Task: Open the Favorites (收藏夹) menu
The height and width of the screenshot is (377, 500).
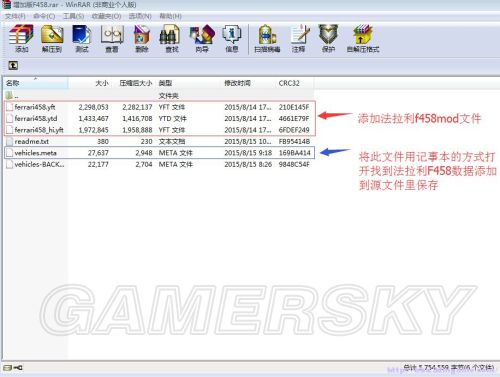Action: coord(106,16)
